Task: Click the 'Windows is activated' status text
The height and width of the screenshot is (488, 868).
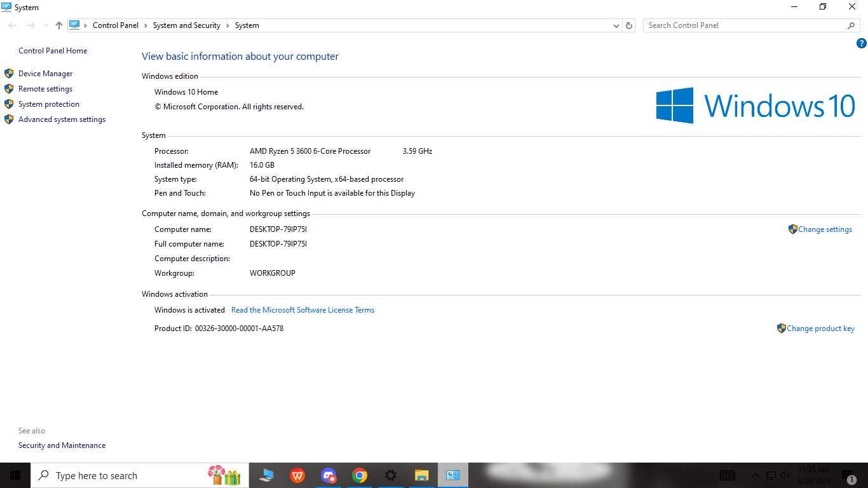Action: tap(189, 310)
